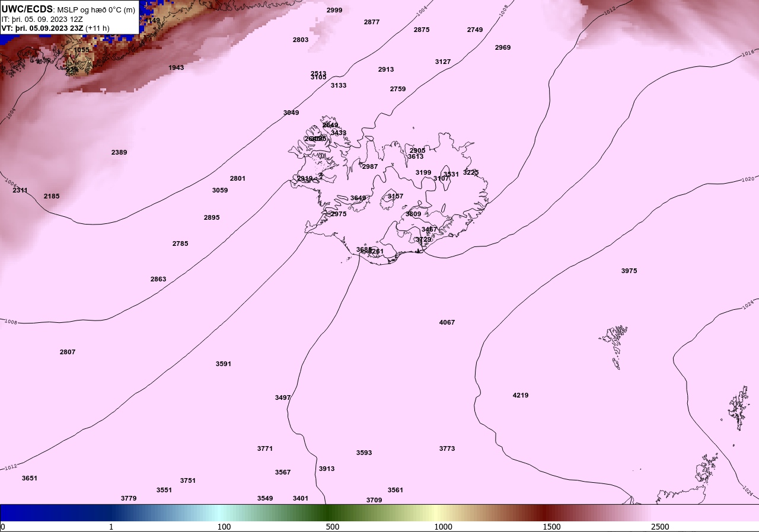Select the 500 tick label on the color scale
This screenshot has height=532, width=759.
tap(333, 527)
